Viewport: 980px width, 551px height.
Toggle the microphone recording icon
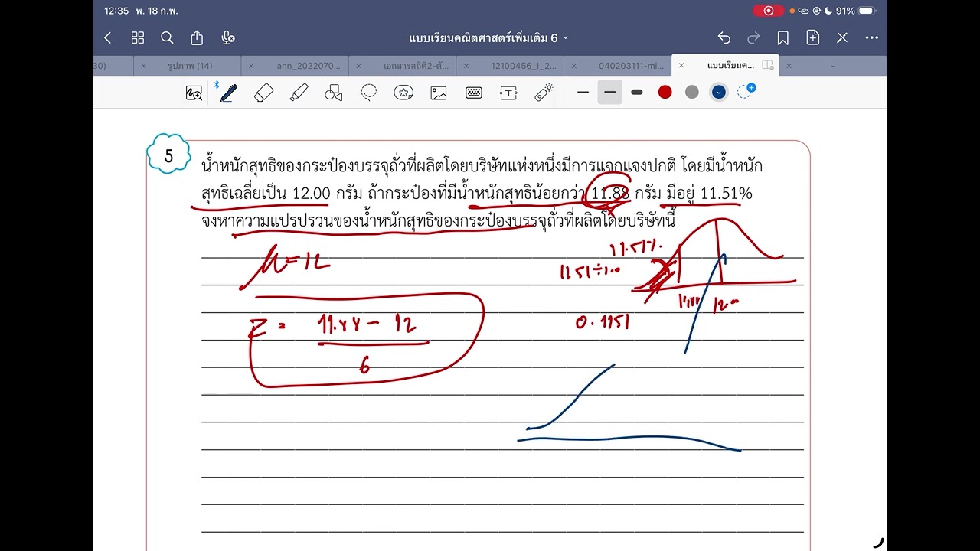[227, 37]
